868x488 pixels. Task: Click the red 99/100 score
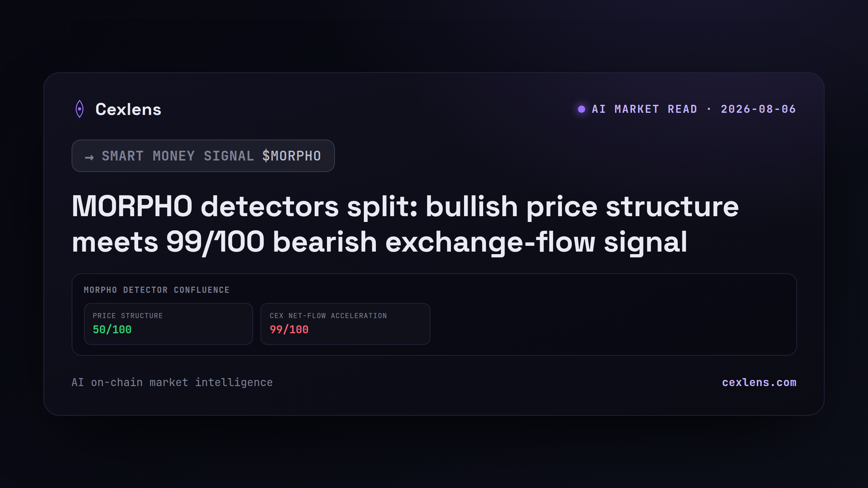tap(289, 330)
